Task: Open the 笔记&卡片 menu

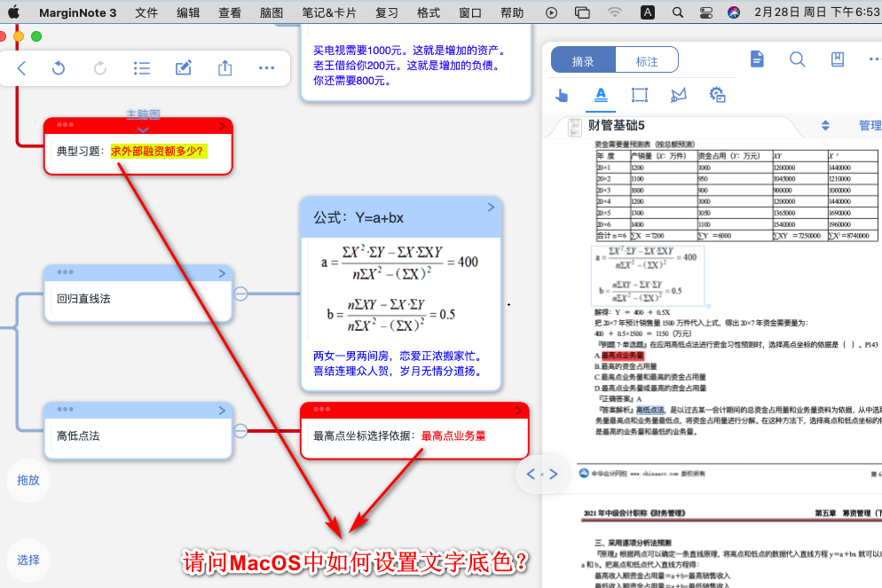Action: point(329,12)
